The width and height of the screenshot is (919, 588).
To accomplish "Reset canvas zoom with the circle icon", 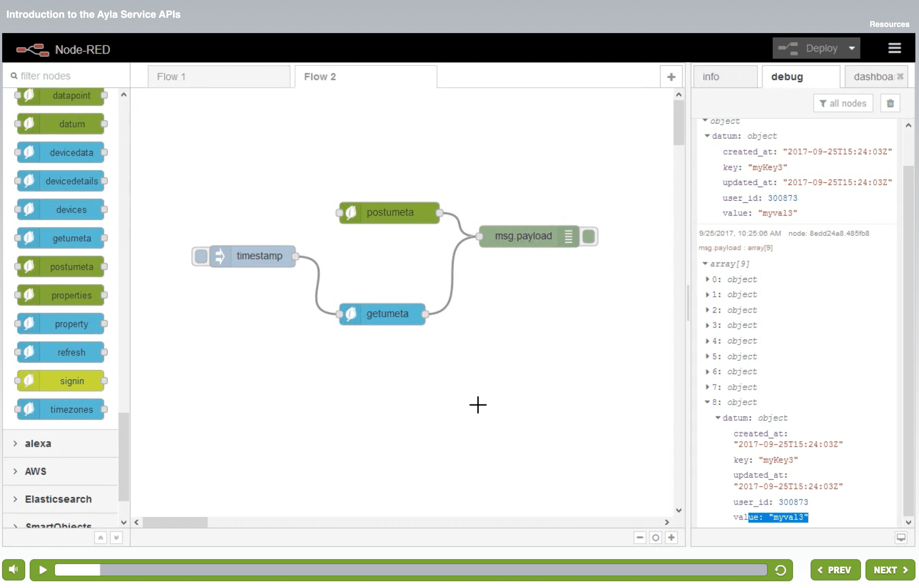I will click(x=656, y=537).
